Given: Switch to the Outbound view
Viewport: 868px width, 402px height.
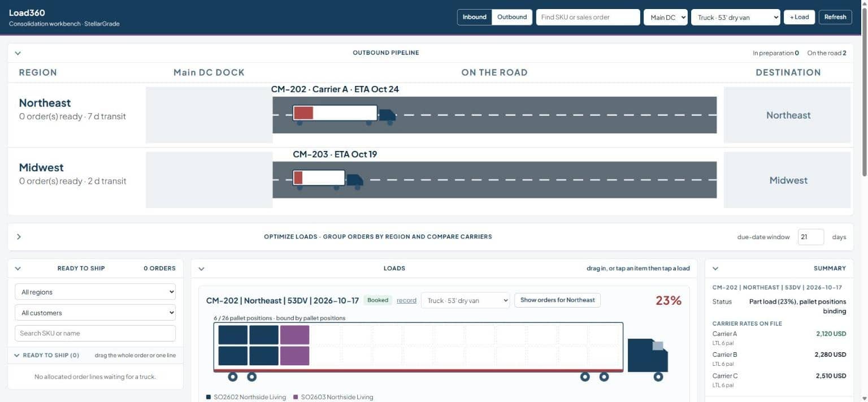Looking at the screenshot, I should [x=512, y=17].
